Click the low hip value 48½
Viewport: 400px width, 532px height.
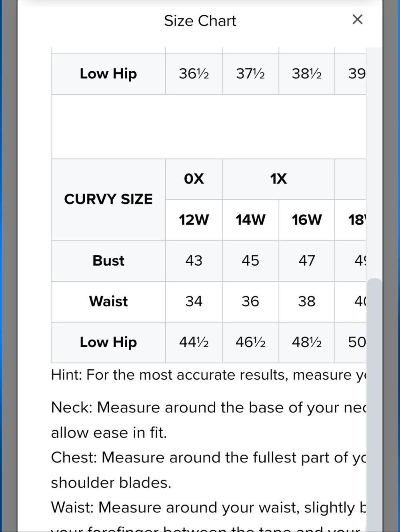[x=307, y=342]
